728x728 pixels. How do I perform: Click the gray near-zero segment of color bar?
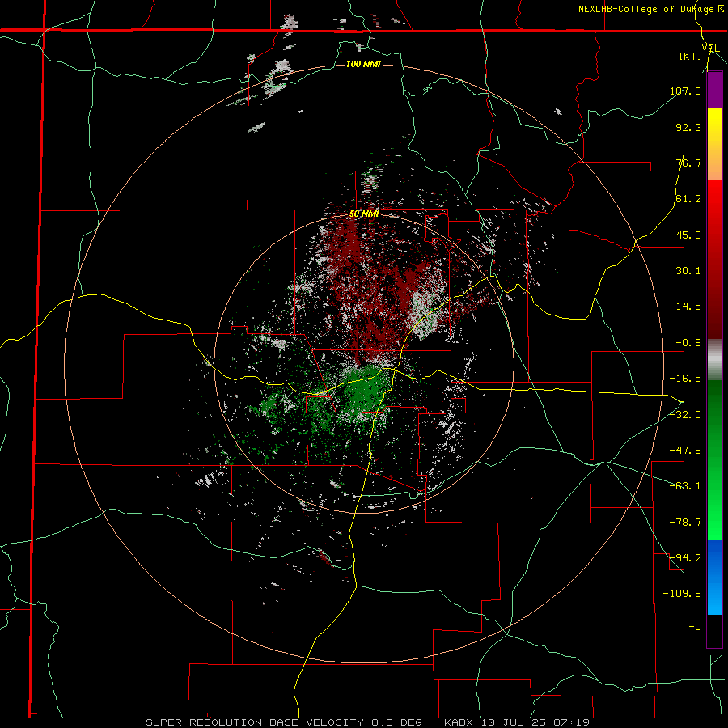pyautogui.click(x=714, y=360)
